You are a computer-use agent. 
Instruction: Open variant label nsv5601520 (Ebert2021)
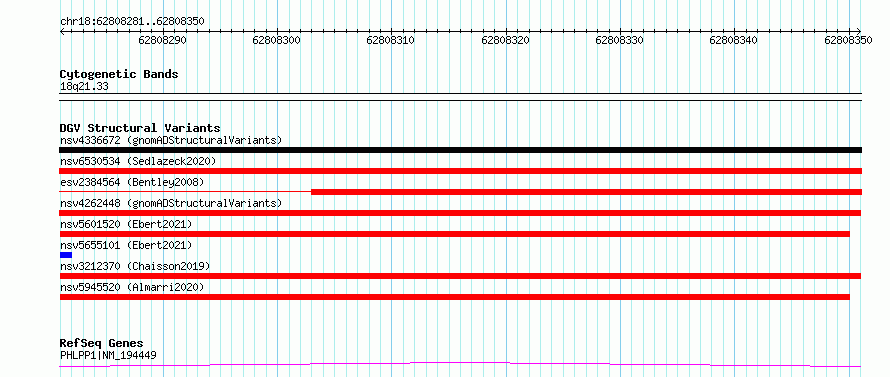(126, 224)
